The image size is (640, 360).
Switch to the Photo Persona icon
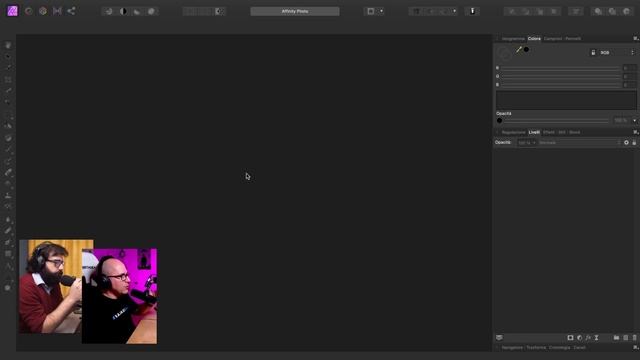13,11
